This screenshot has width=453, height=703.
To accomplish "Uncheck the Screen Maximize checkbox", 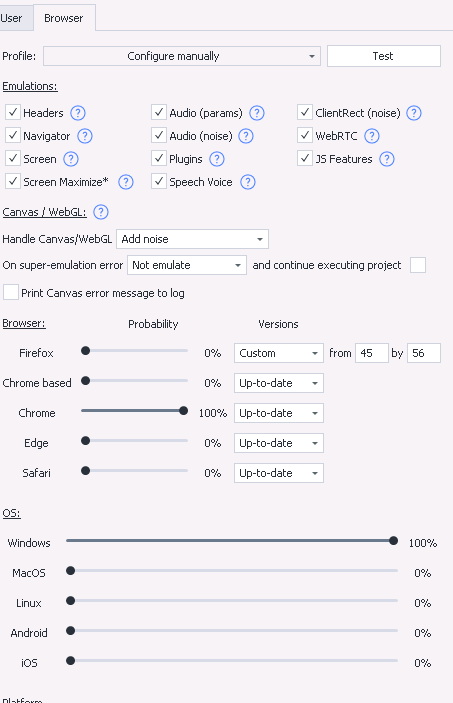I will (x=13, y=182).
